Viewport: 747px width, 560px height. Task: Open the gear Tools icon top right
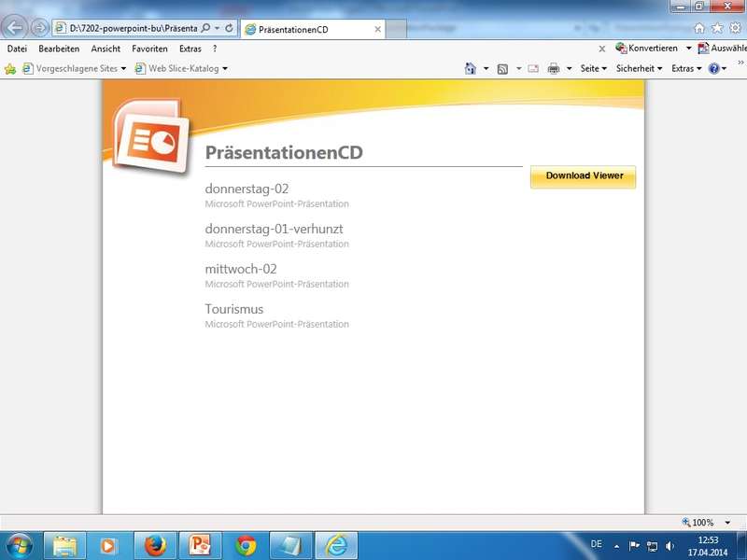[735, 28]
